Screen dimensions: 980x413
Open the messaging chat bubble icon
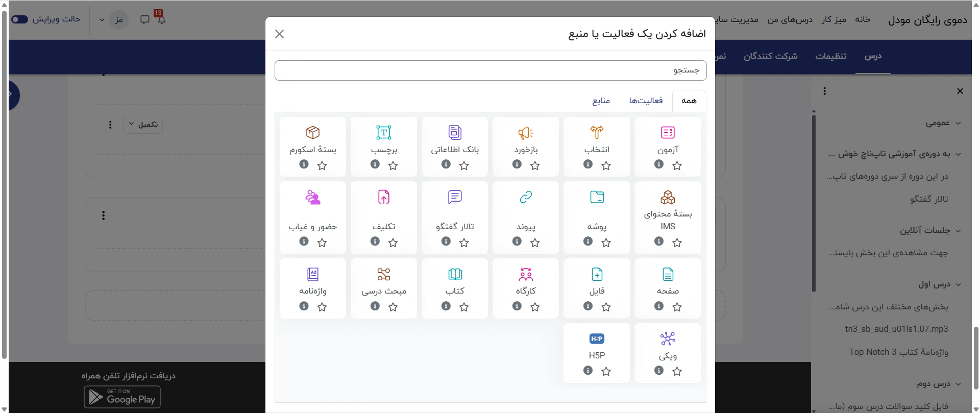[145, 20]
